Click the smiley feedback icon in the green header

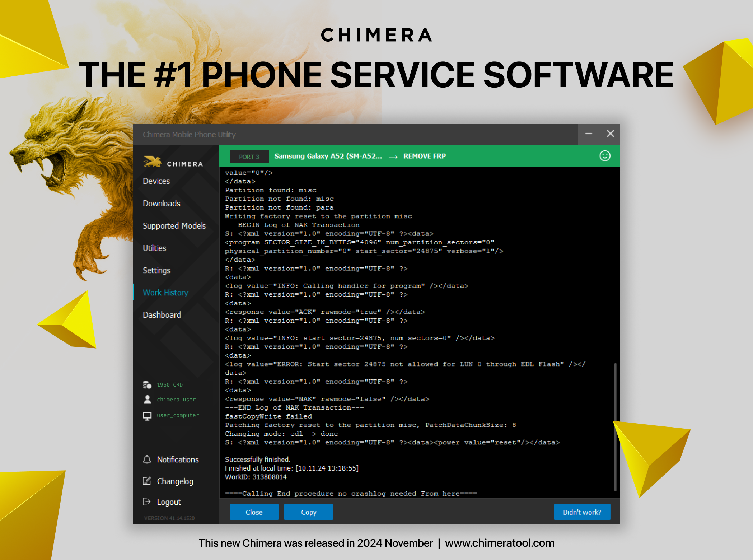[605, 156]
